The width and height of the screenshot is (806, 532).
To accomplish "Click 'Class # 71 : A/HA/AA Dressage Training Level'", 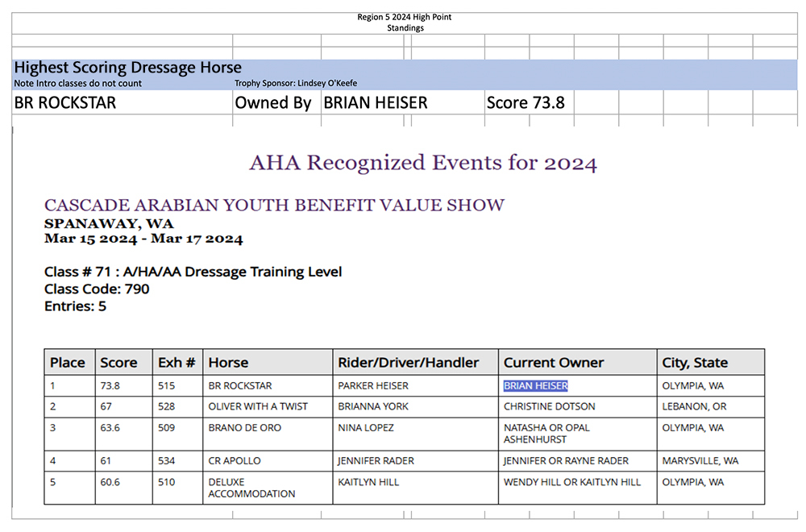I will [193, 272].
